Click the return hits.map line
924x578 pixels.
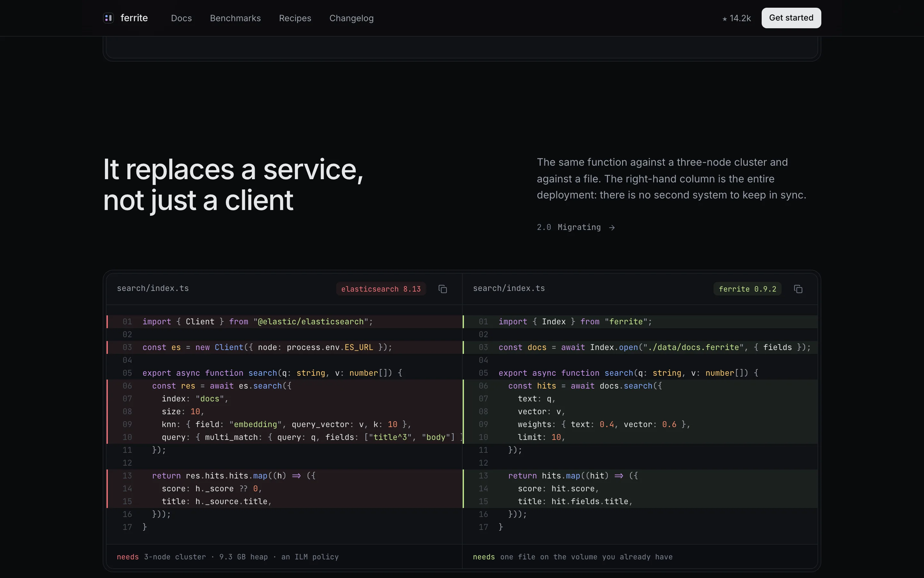[x=640, y=476]
